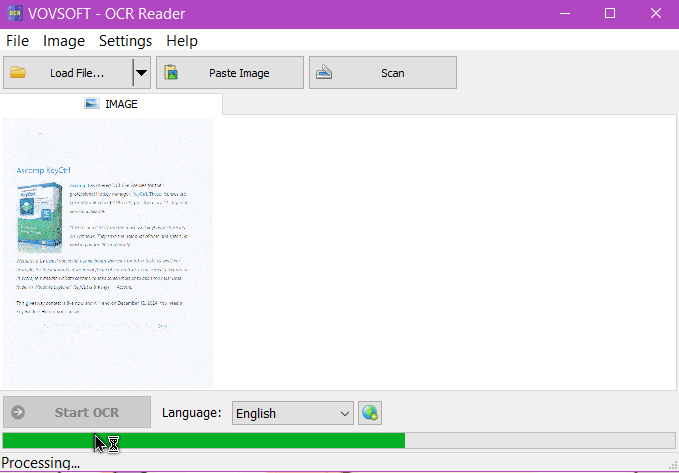Open the Language combo box set to English
This screenshot has width=679, height=473.
293,414
